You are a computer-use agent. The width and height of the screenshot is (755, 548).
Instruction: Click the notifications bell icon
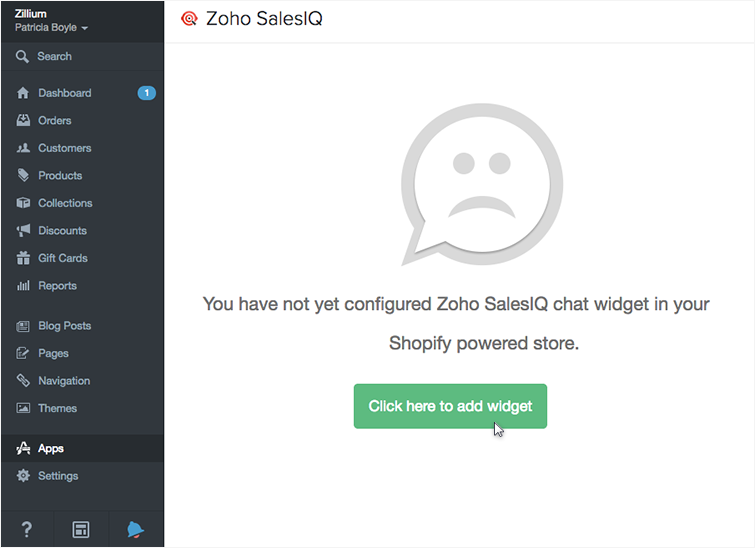click(x=135, y=530)
